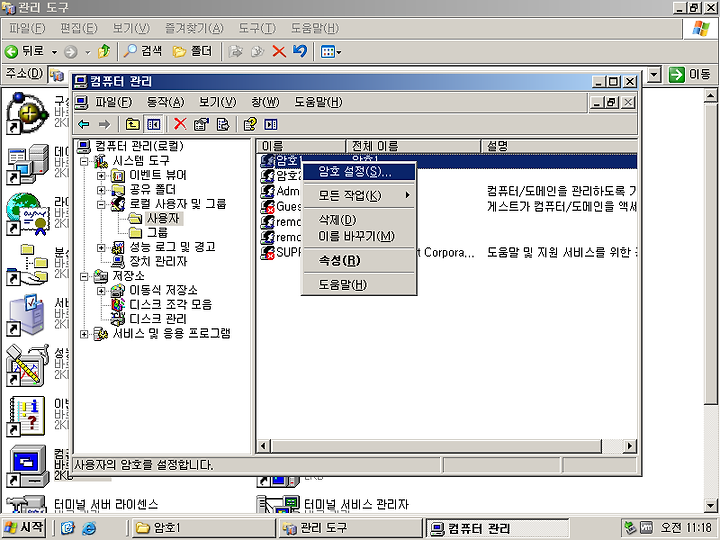Viewport: 720px width, 540px height.
Task: Click the 이름 column header
Action: coord(301,146)
